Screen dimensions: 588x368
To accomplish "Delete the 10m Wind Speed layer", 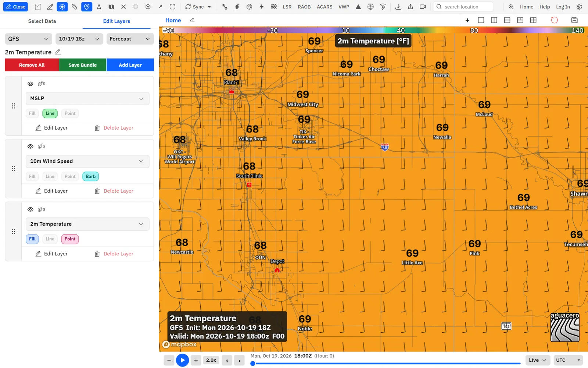I will 114,191.
